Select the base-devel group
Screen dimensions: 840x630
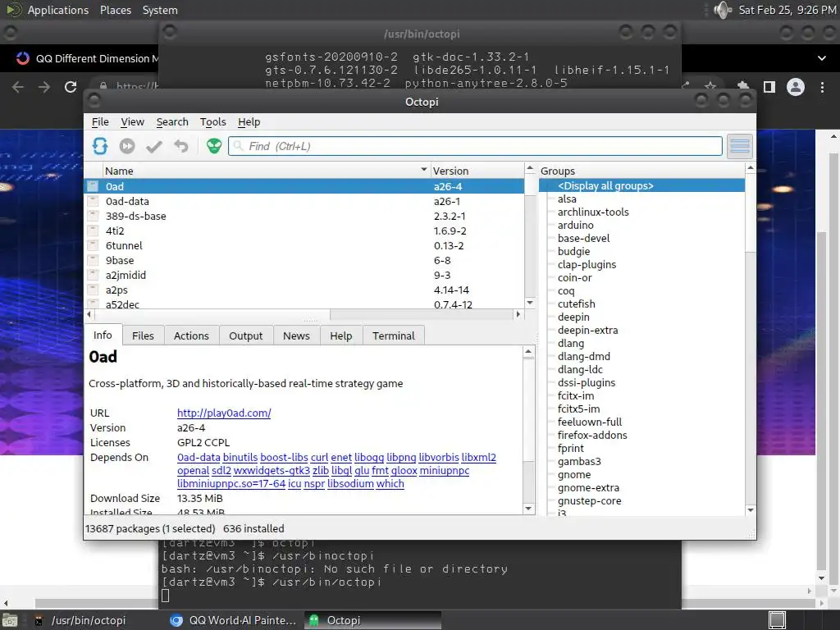pos(583,239)
